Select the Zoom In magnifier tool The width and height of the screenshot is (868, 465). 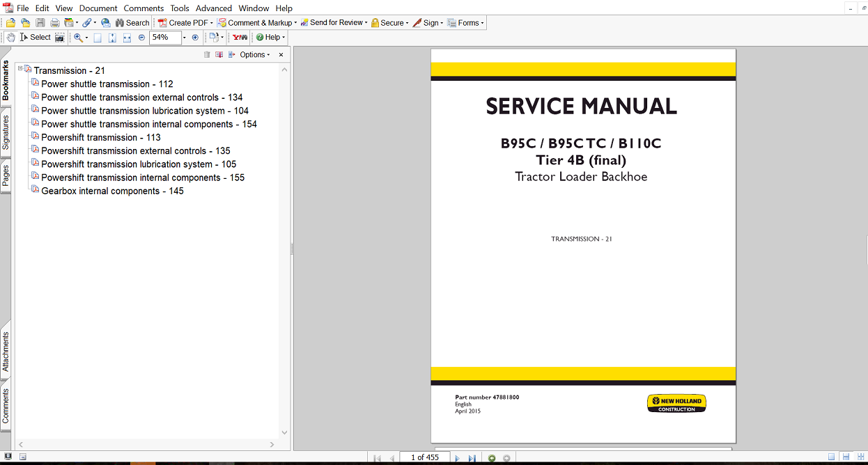pyautogui.click(x=79, y=38)
